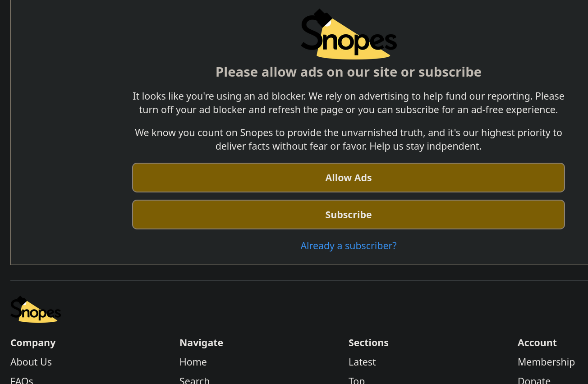Go to Membership under Account

[546, 362]
